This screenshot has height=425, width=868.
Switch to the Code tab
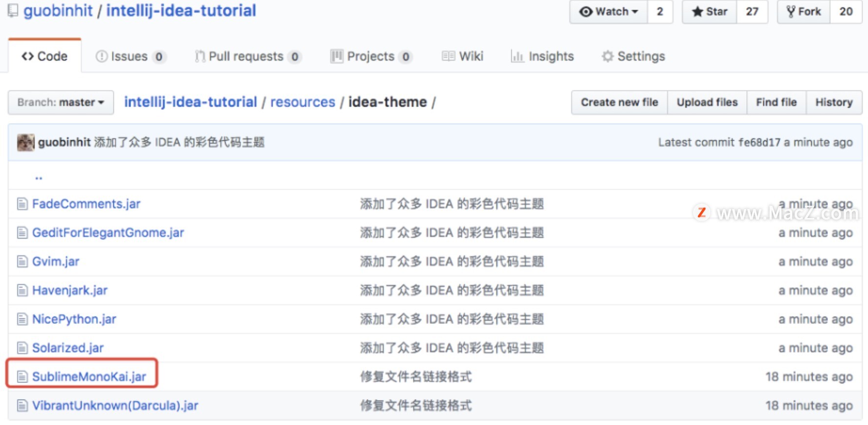(x=44, y=56)
